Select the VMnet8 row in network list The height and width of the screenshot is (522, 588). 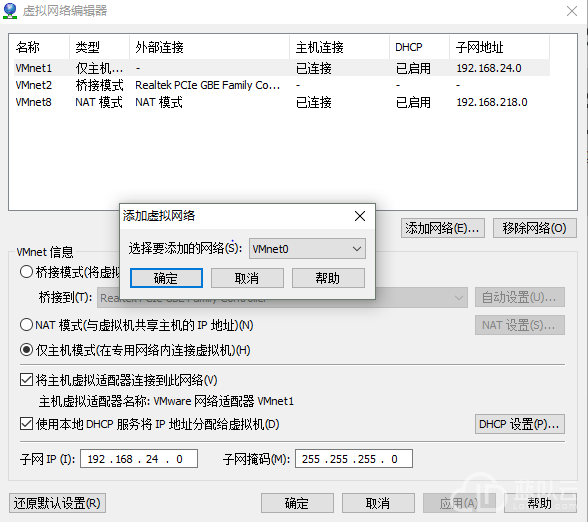[x=282, y=102]
